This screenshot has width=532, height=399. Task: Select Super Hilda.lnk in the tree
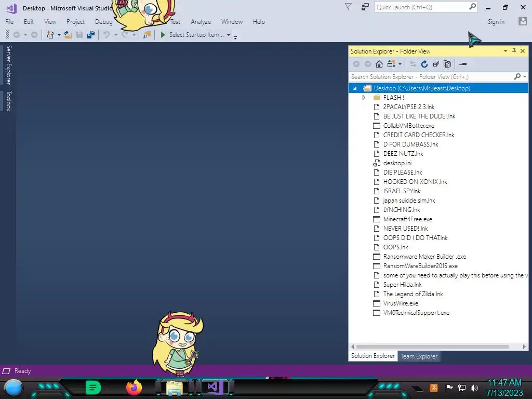pos(403,285)
